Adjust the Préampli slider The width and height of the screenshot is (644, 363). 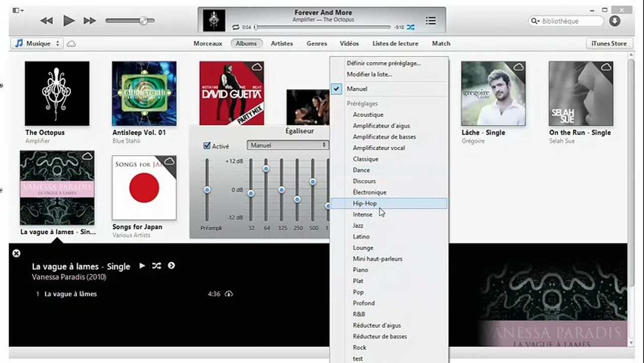pos(206,190)
